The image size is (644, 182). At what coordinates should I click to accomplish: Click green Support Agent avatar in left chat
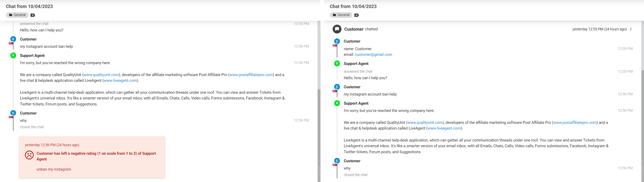click(x=13, y=55)
